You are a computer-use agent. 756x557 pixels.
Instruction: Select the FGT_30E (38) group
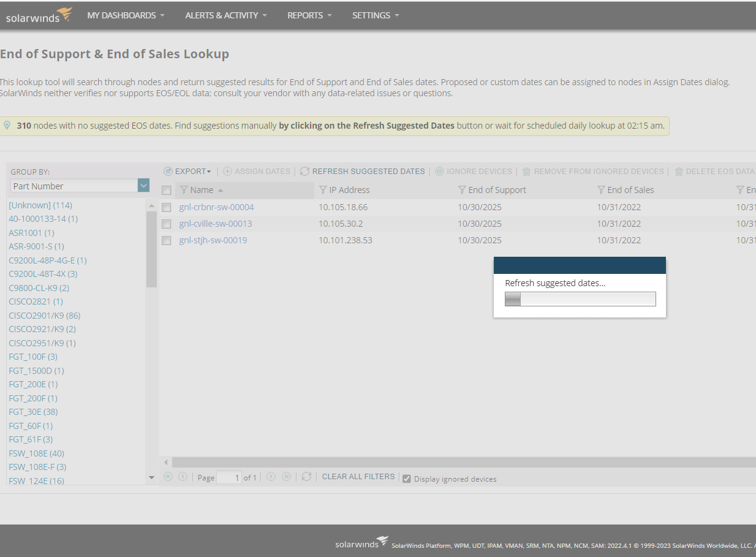(x=33, y=412)
